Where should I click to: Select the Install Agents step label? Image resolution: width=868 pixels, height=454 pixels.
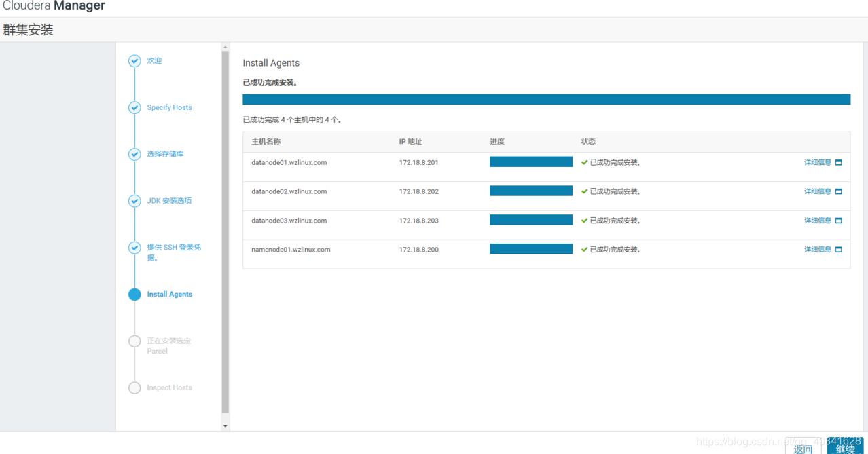tap(169, 295)
